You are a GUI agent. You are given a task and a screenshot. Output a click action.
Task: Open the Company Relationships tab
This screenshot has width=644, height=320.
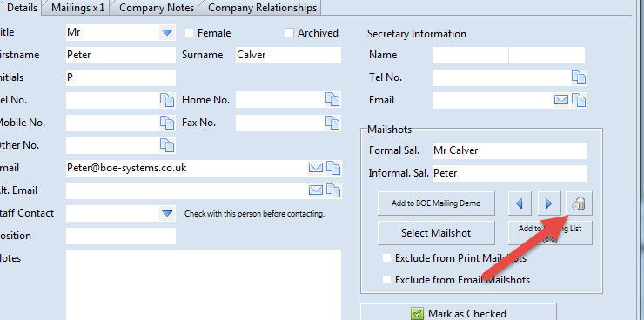click(x=262, y=8)
